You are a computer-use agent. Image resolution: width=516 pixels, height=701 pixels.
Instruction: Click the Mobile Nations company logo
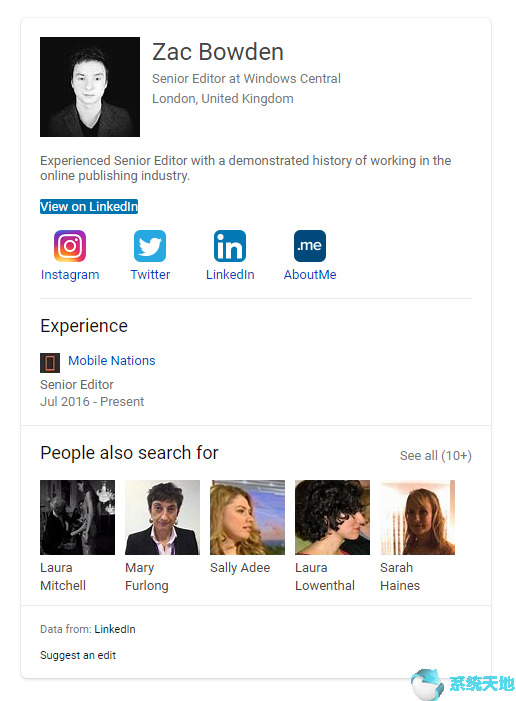(x=50, y=363)
